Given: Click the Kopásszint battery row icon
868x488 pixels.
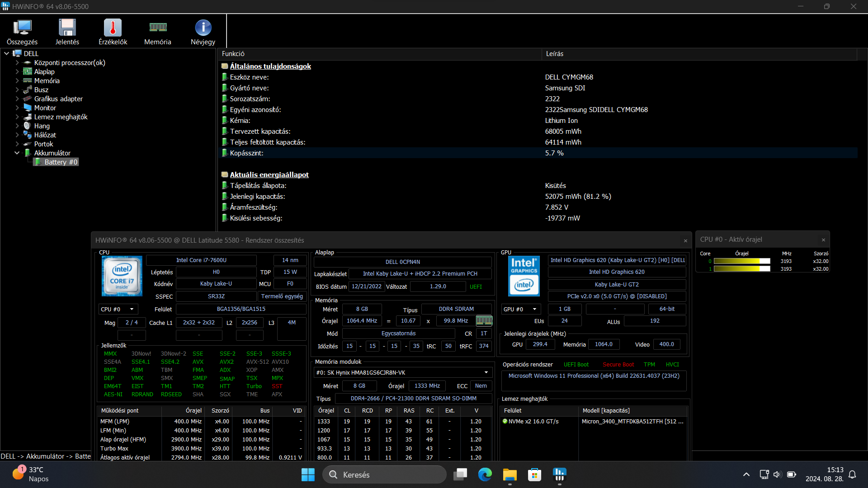Looking at the screenshot, I should coord(224,153).
